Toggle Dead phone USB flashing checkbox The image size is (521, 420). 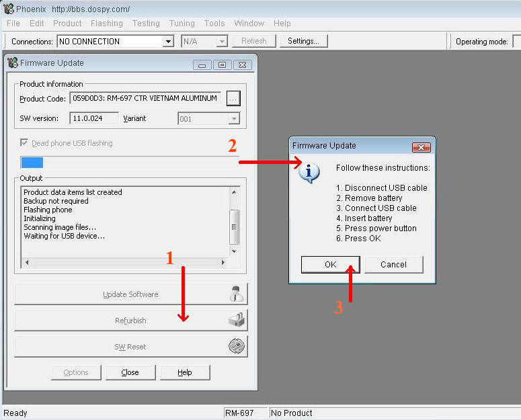(24, 142)
